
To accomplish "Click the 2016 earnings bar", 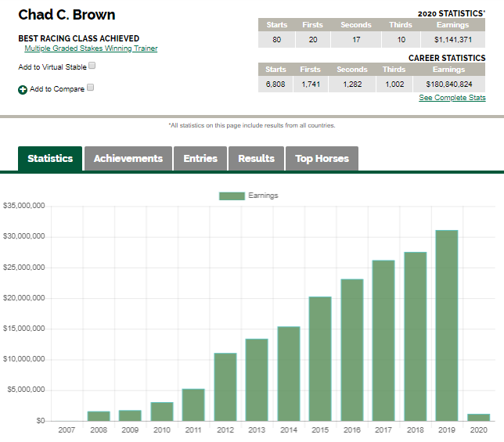I will [352, 350].
